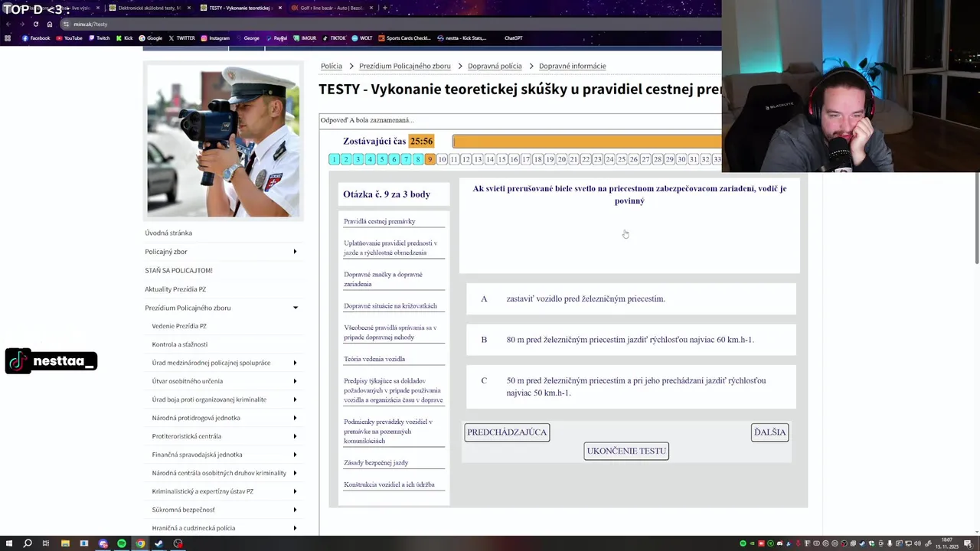This screenshot has width=980, height=551.
Task: Expand Národná protidrogová jednotka arrow
Action: point(295,418)
